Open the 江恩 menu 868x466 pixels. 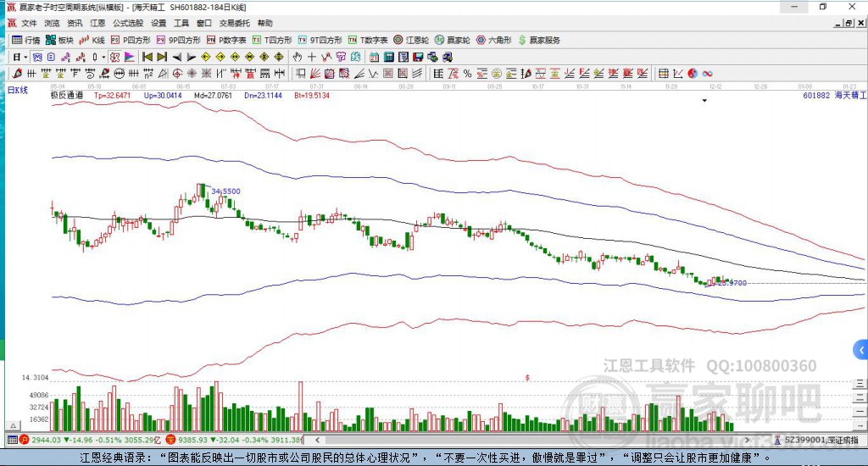point(97,23)
